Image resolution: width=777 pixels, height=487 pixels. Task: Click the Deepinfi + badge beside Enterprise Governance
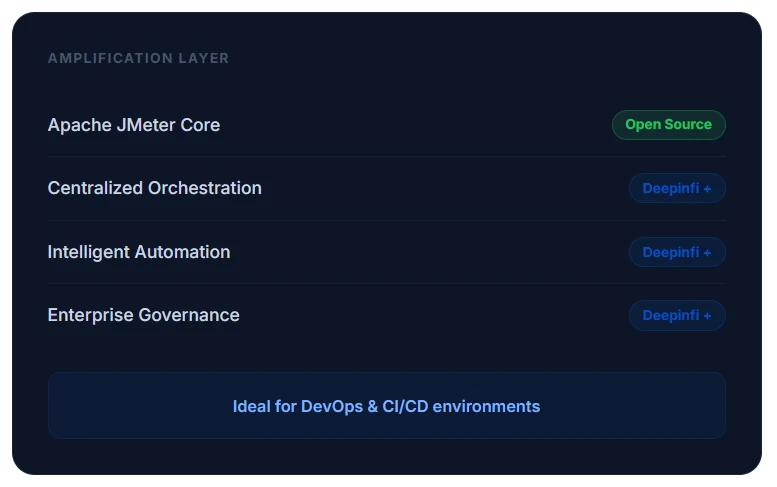pyautogui.click(x=677, y=316)
